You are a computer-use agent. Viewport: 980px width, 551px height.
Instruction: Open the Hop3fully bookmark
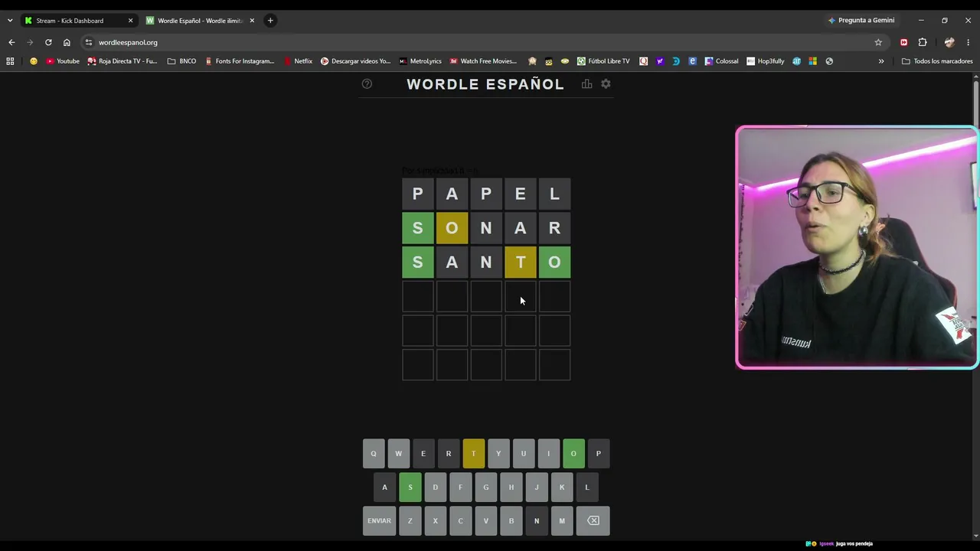click(766, 61)
